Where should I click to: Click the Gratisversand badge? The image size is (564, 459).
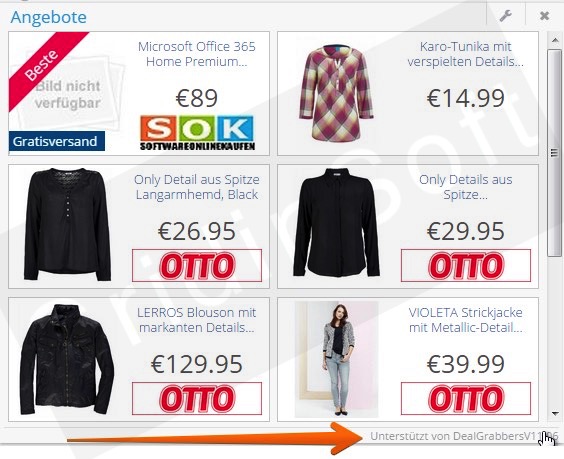tap(56, 141)
